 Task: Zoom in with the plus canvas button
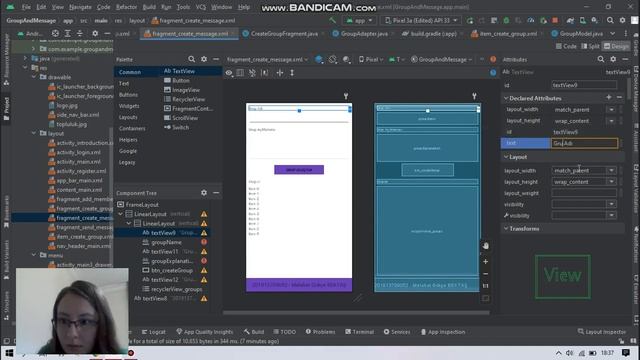click(485, 261)
